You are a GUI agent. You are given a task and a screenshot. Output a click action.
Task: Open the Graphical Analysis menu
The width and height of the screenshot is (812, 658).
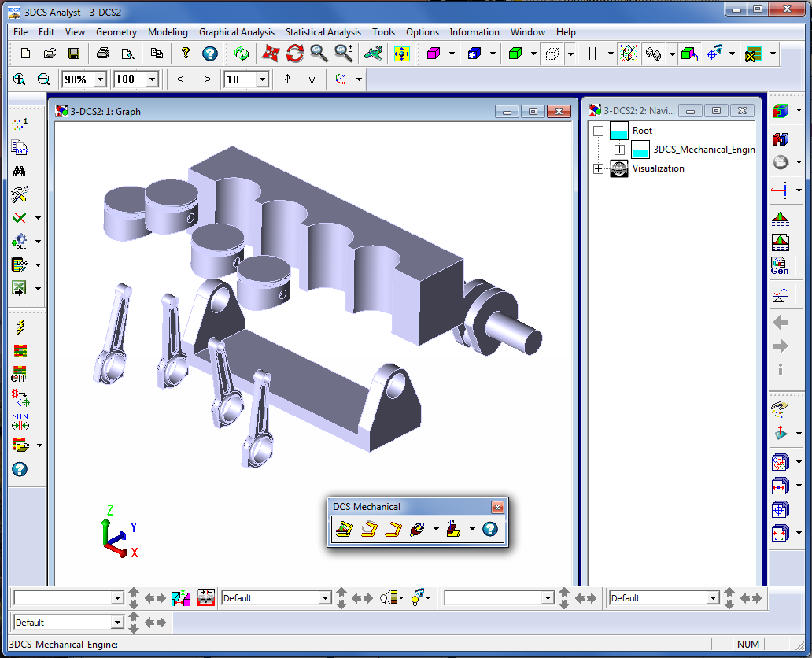[236, 32]
